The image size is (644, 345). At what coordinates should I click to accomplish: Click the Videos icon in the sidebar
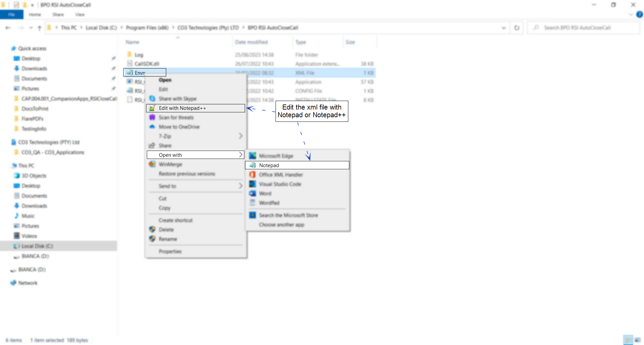[17, 236]
